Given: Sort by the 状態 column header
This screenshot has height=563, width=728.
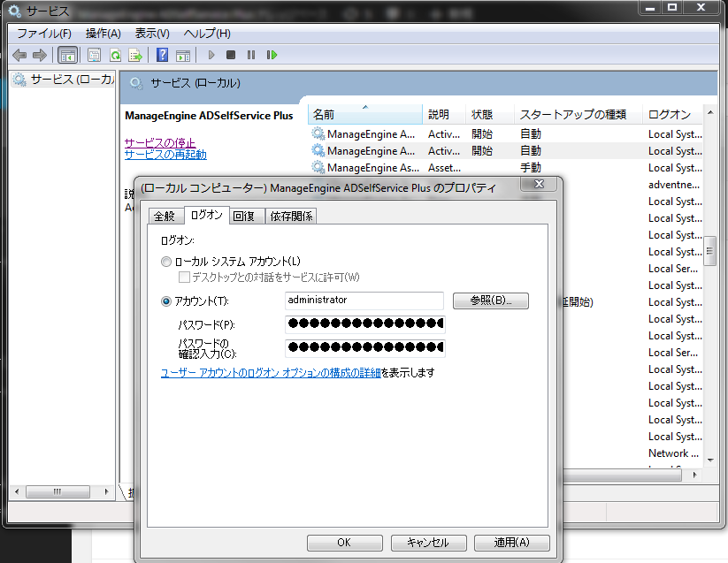Looking at the screenshot, I should pos(490,114).
